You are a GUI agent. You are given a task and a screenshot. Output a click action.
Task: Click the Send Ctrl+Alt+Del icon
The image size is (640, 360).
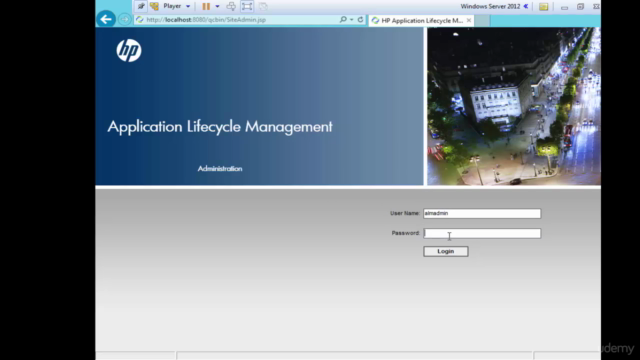click(x=231, y=6)
